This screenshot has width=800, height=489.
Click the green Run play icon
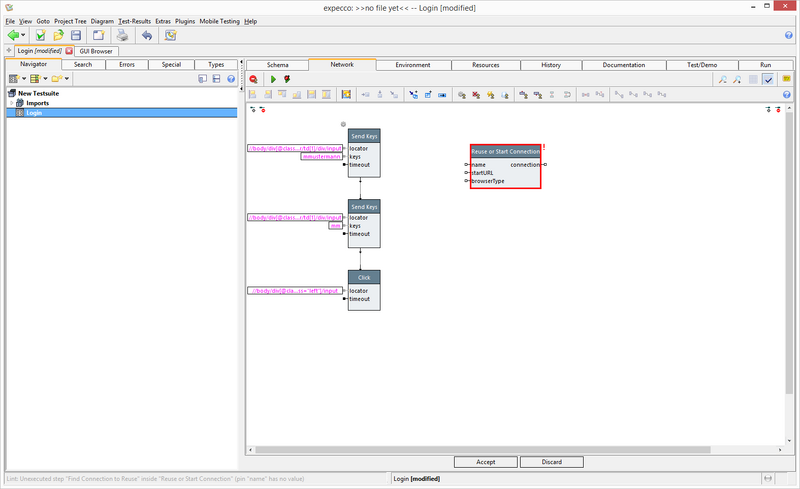click(273, 79)
